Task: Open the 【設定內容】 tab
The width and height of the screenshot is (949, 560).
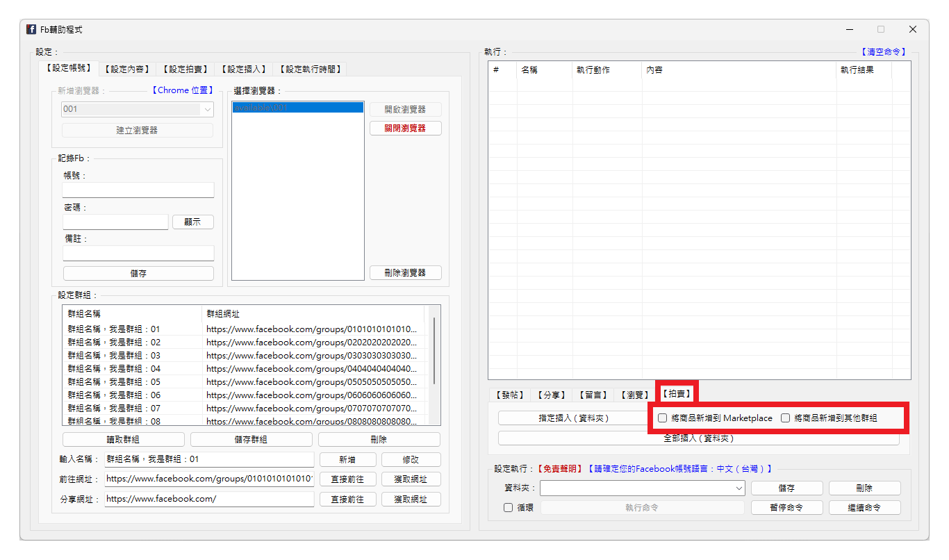Action: pos(127,69)
